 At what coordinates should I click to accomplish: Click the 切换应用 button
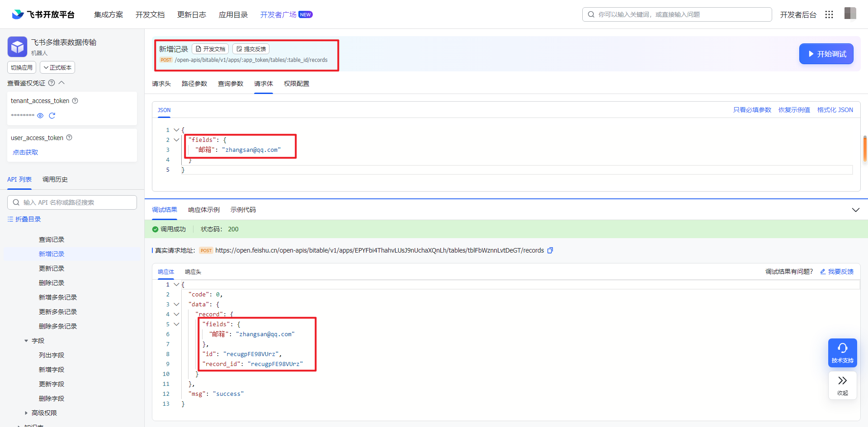tap(22, 67)
